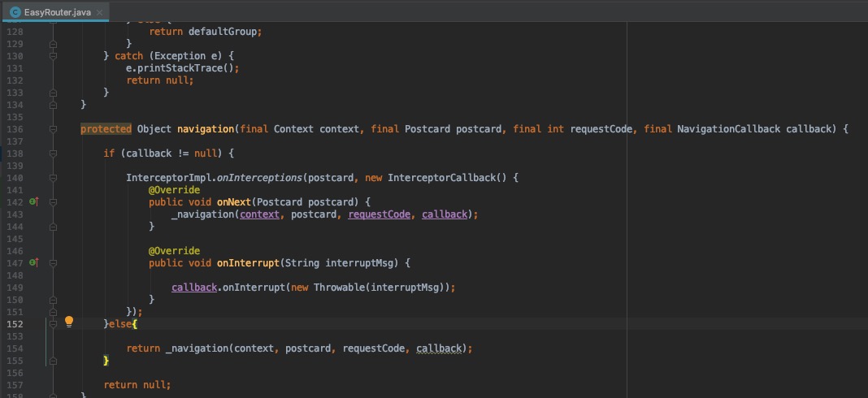The height and width of the screenshot is (398, 868).
Task: Toggle the catch block fold marker on line 130
Action: pyautogui.click(x=53, y=56)
